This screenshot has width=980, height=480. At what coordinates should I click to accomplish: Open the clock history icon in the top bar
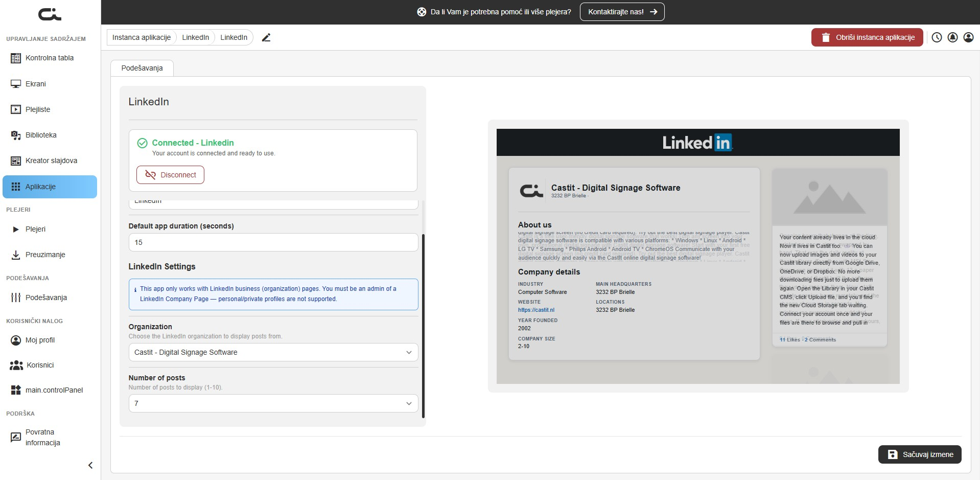coord(937,37)
